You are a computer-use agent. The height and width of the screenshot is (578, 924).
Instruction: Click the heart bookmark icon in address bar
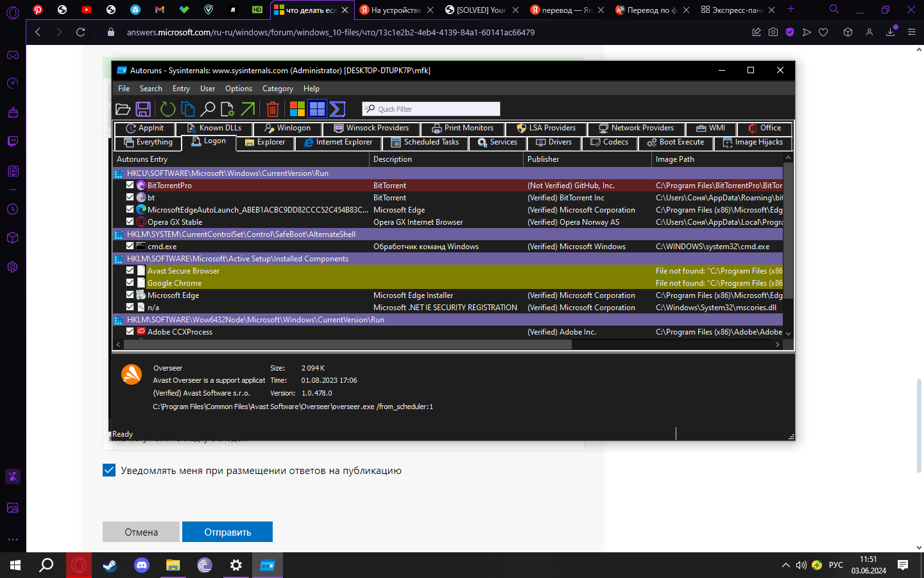pos(823,32)
